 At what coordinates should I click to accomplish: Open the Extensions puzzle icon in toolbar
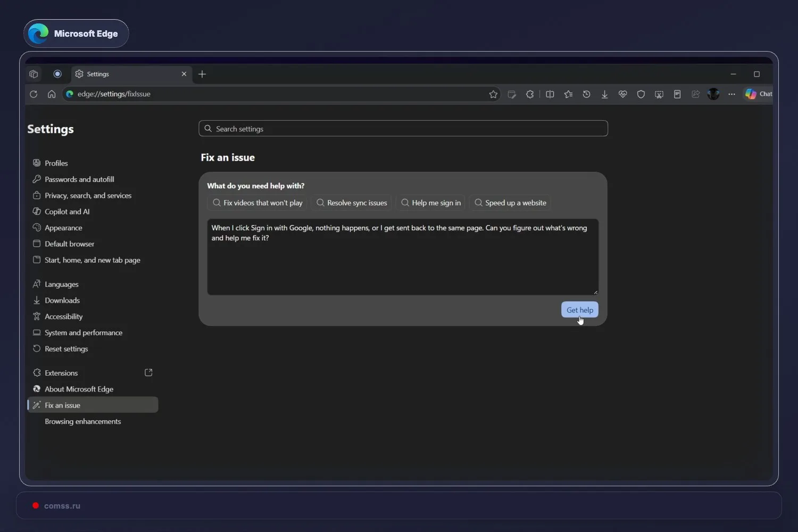530,94
